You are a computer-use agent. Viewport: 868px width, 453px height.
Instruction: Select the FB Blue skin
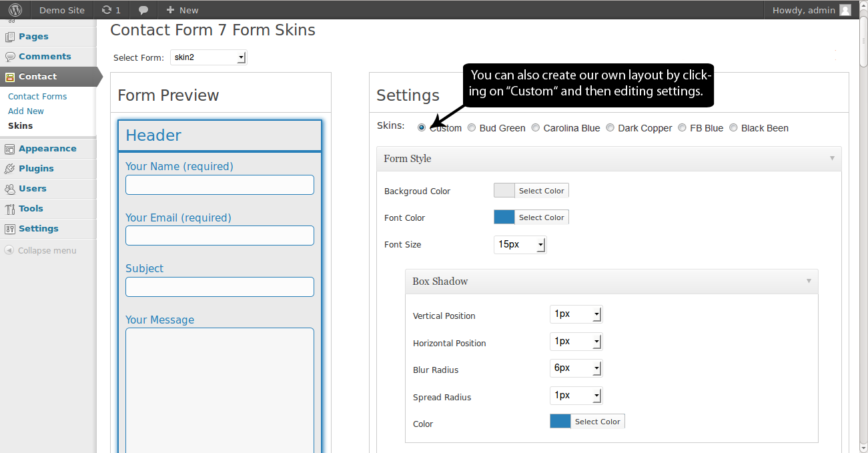point(683,128)
